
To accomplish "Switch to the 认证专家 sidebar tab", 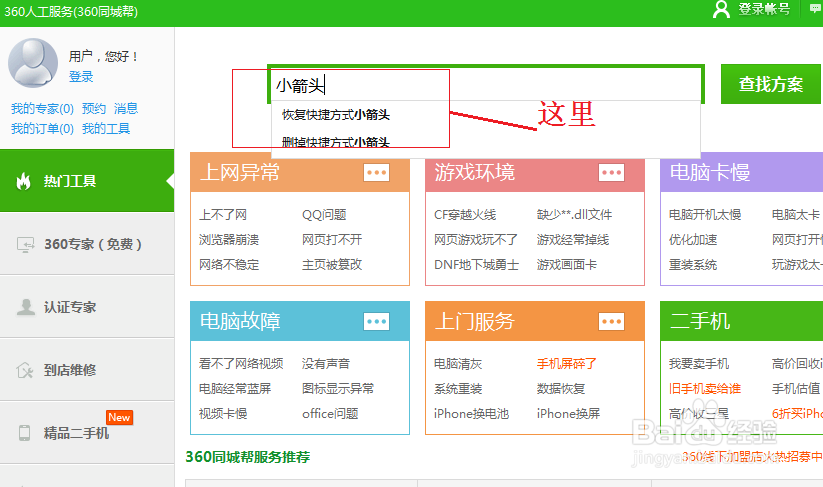I will coord(87,306).
